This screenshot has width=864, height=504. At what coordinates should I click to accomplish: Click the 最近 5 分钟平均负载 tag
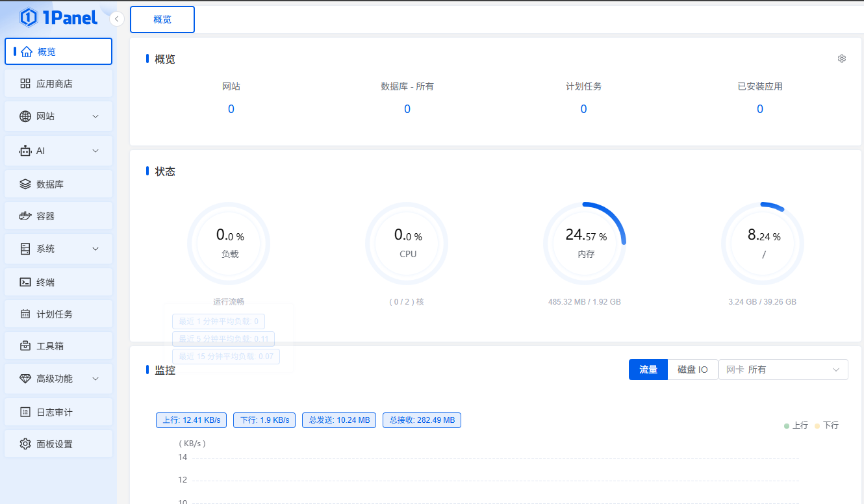point(223,339)
